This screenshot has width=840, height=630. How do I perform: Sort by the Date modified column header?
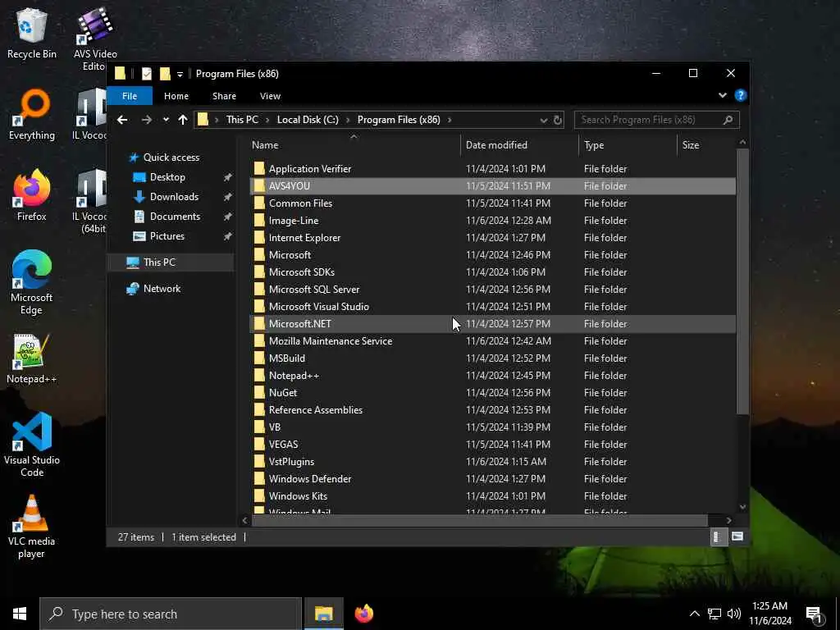point(519,145)
